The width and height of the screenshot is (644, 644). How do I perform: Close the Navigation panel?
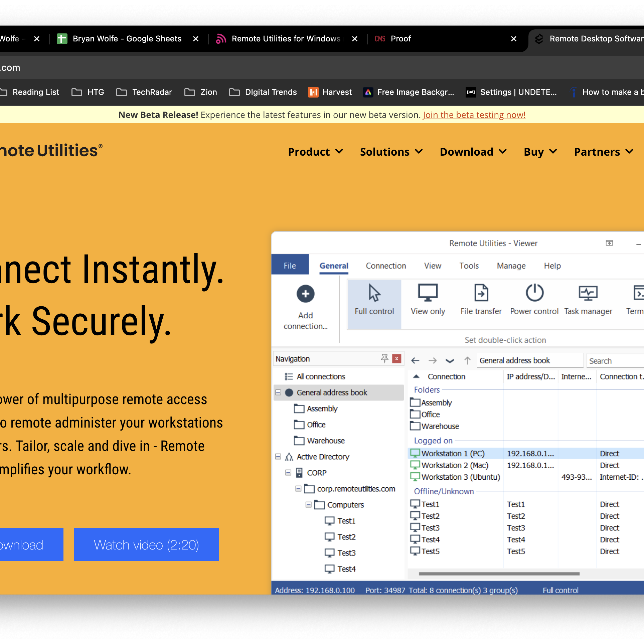point(397,359)
